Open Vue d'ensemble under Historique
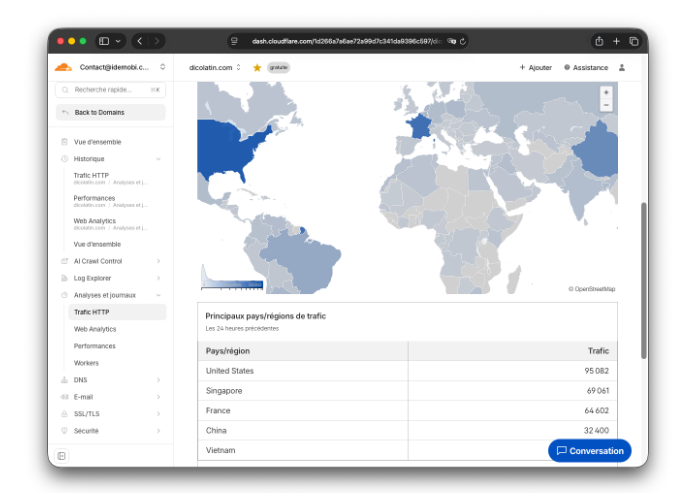The image size is (696, 493). pyautogui.click(x=97, y=245)
